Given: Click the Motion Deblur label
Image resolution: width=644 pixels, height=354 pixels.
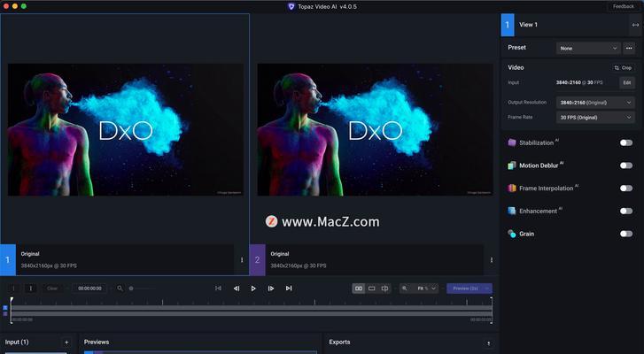Looking at the screenshot, I should pyautogui.click(x=539, y=165).
